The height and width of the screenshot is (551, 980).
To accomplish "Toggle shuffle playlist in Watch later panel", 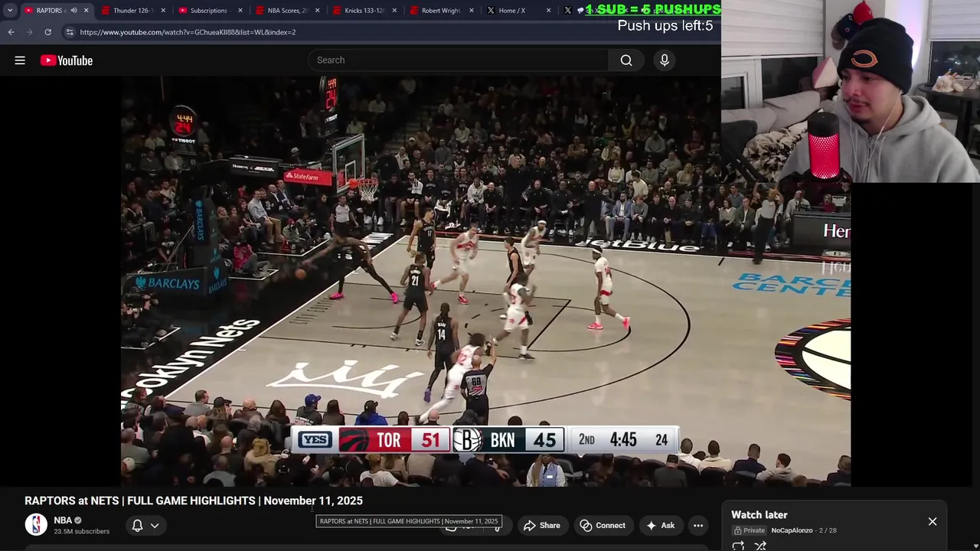I will tap(760, 546).
